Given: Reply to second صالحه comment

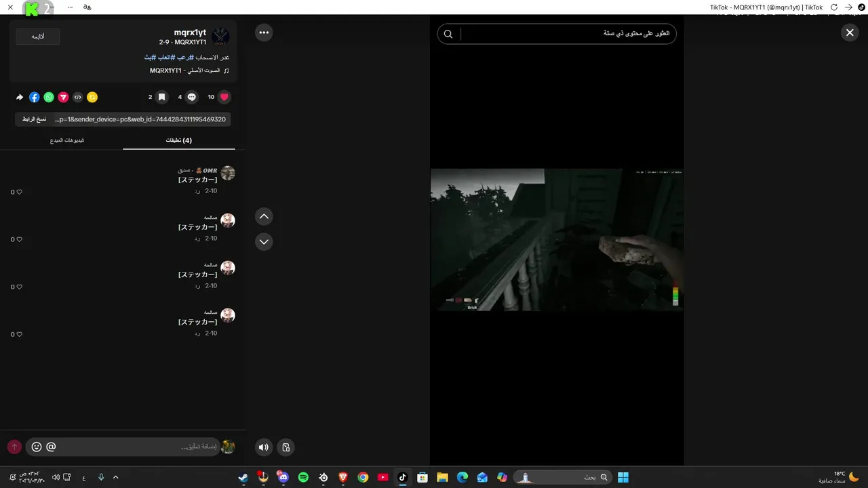Looking at the screenshot, I should 197,239.
